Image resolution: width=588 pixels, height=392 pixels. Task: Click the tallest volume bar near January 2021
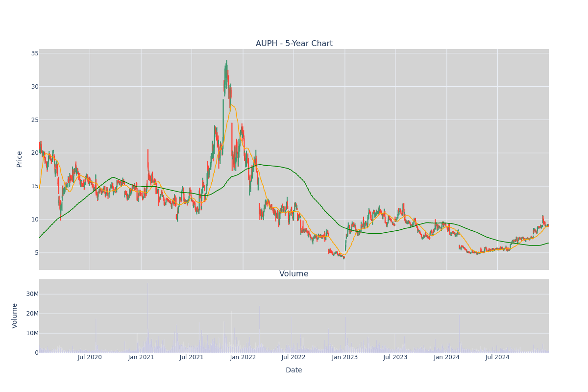(x=147, y=318)
